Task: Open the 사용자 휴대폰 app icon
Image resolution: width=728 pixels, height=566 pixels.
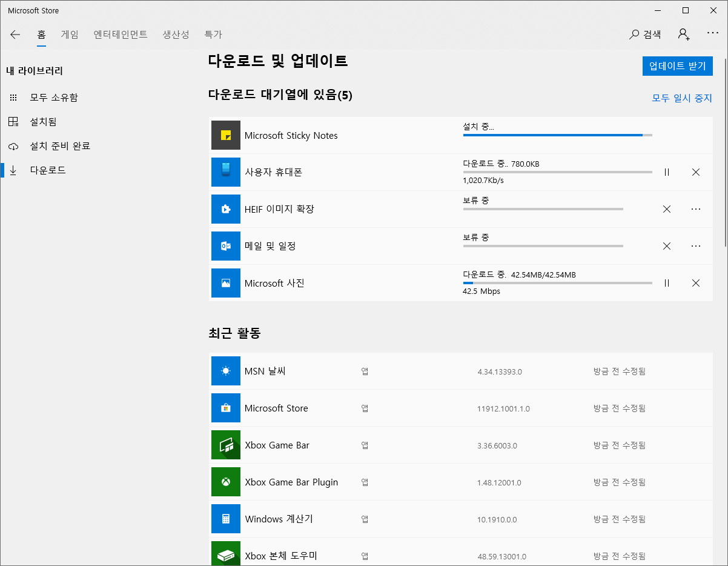Action: 225,172
